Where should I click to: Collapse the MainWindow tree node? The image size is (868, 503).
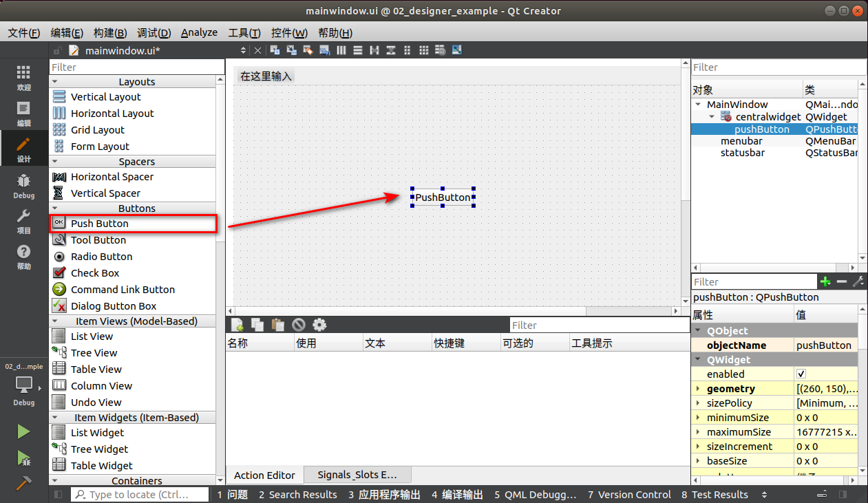[699, 105]
